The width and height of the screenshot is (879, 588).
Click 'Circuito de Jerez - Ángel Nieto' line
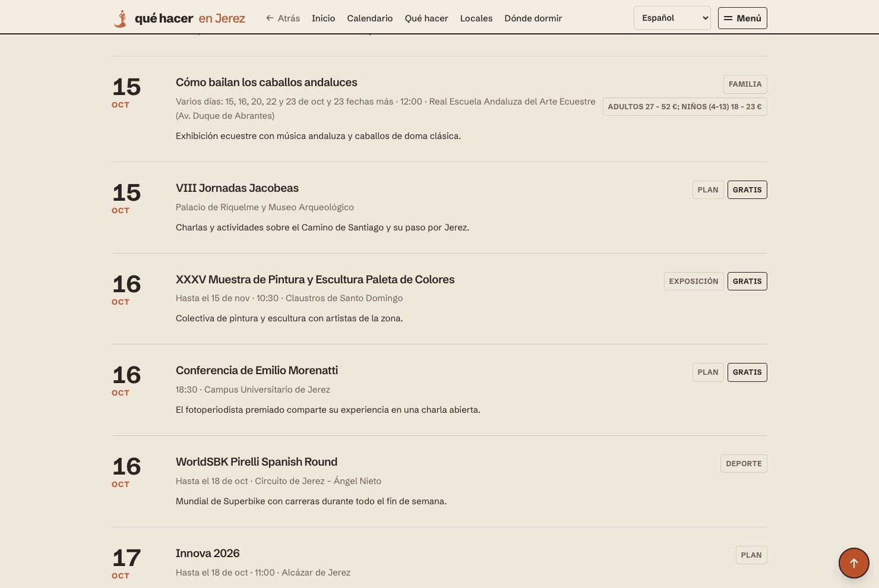tap(279, 481)
